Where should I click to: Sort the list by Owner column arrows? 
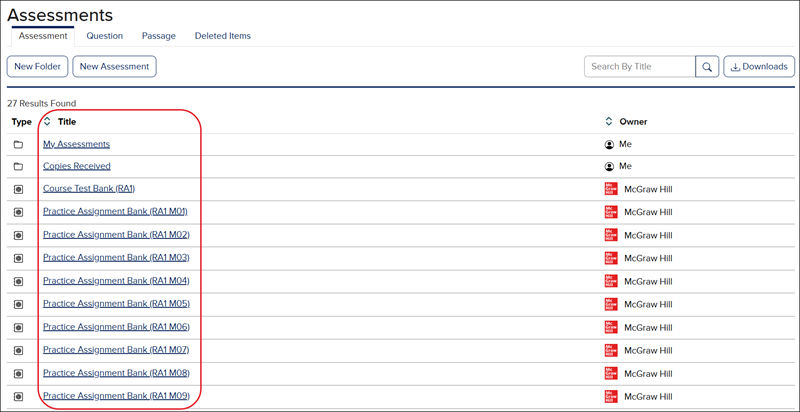610,122
